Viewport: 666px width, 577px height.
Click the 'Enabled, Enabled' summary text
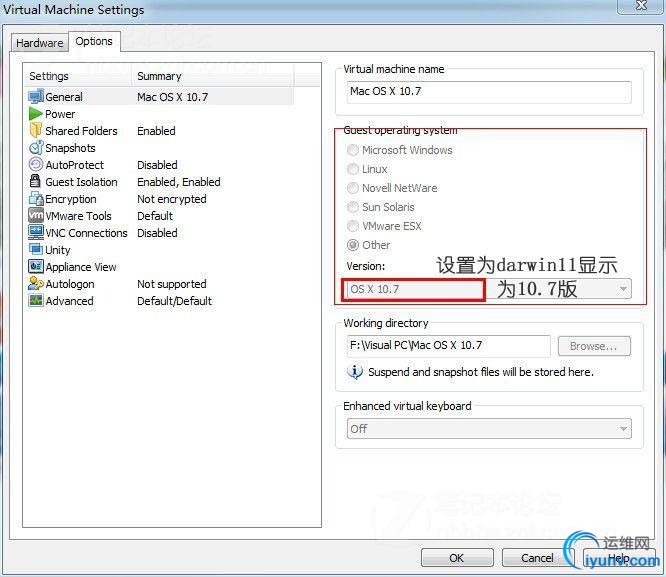tap(179, 182)
